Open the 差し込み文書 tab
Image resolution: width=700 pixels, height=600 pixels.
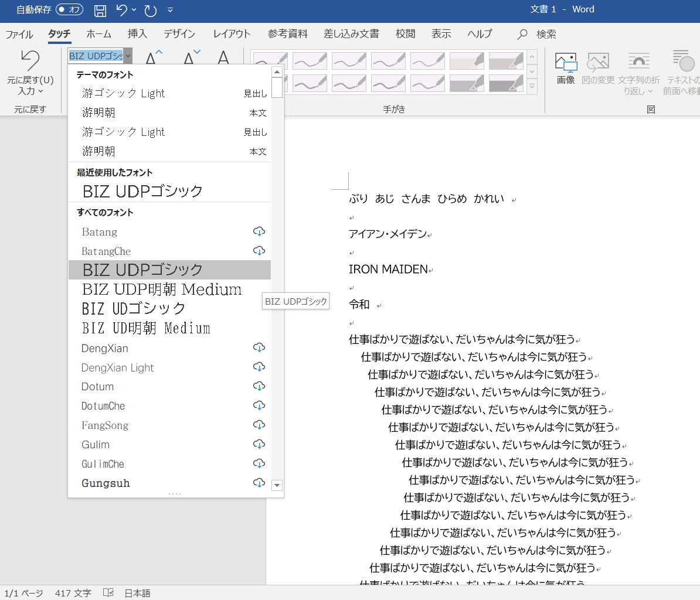click(x=351, y=34)
